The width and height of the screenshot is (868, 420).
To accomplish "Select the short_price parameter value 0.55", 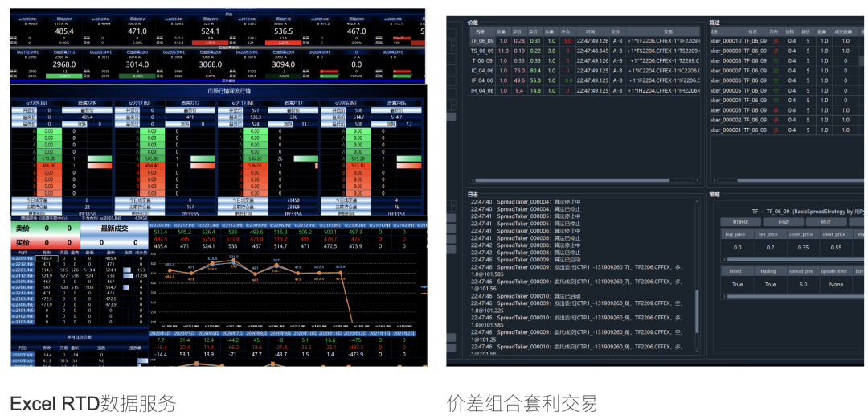I will [x=837, y=248].
